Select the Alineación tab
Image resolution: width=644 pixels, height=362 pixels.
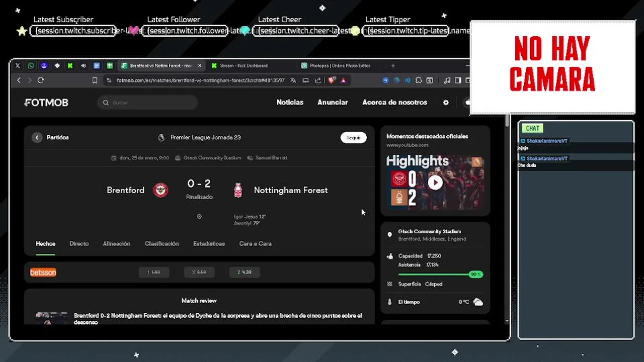116,244
